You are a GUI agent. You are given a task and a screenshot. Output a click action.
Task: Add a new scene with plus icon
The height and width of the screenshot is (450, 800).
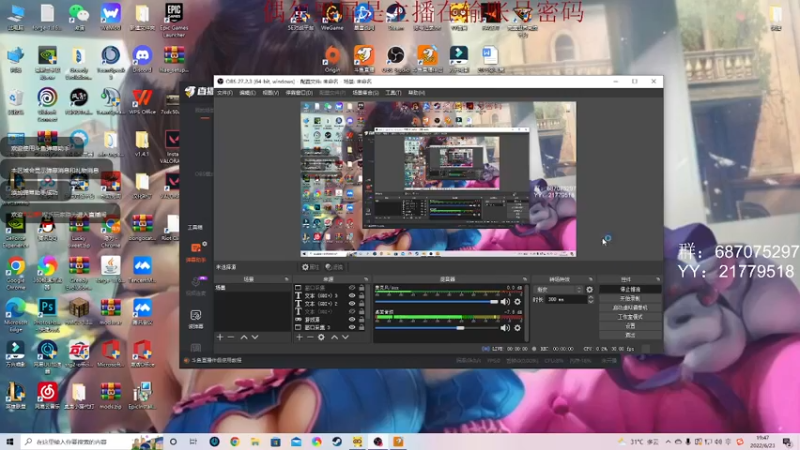[x=220, y=337]
